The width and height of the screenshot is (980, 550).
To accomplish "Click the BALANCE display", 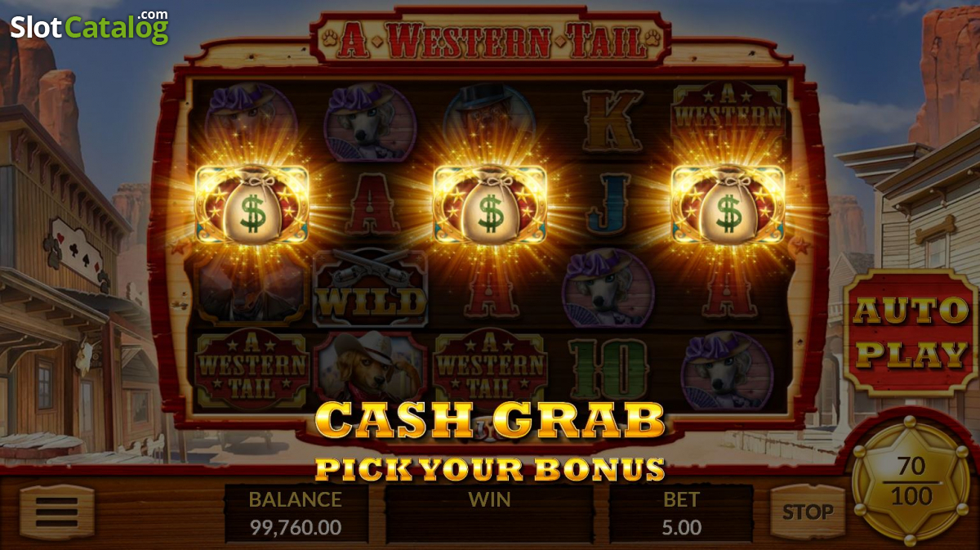I will 295,513.
